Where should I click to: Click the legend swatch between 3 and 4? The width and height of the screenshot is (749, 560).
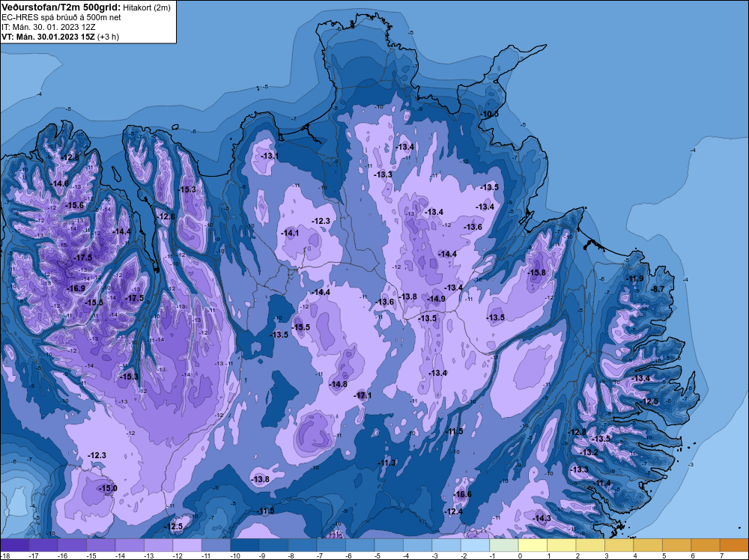click(619, 545)
